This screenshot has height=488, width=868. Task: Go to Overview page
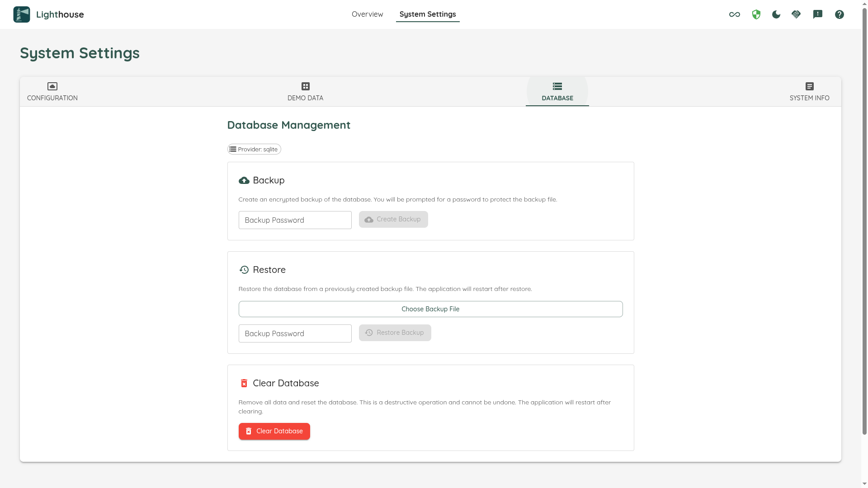(x=367, y=14)
